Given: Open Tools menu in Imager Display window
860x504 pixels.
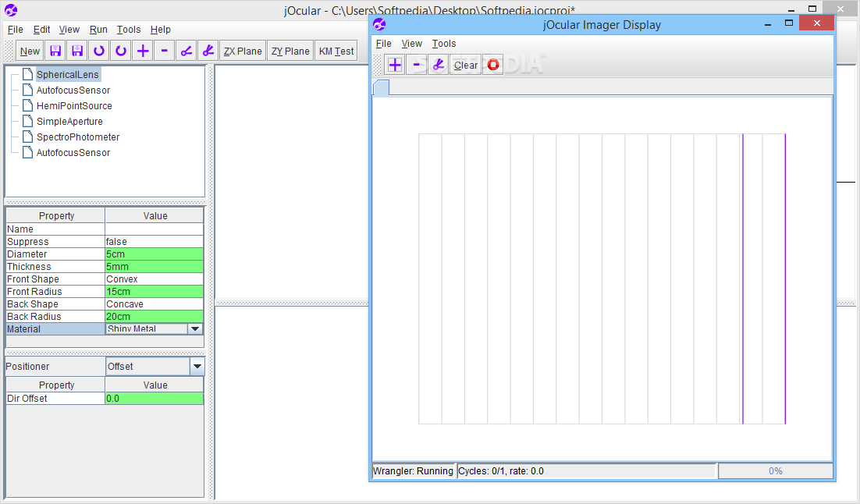Looking at the screenshot, I should (444, 44).
